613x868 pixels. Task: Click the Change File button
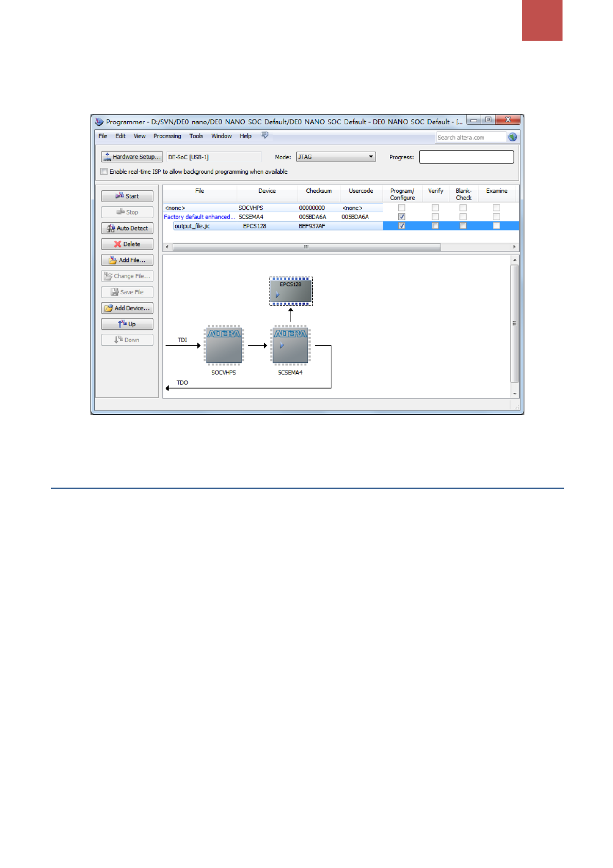(x=127, y=276)
